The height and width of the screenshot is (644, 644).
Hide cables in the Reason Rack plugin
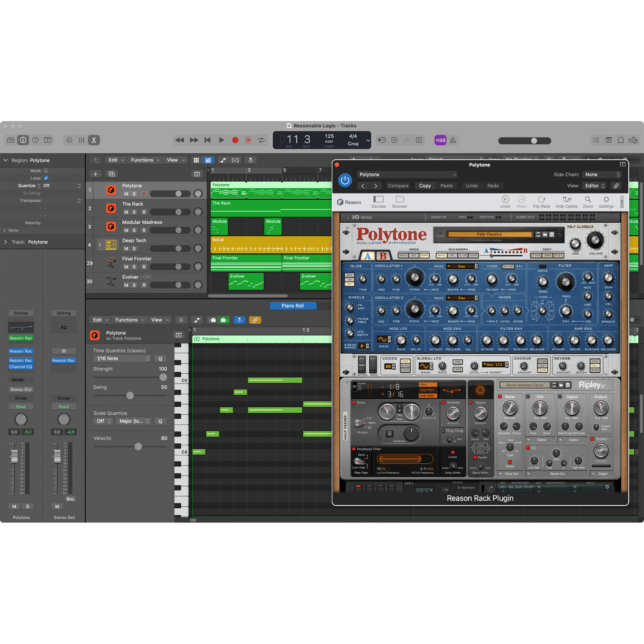566,201
